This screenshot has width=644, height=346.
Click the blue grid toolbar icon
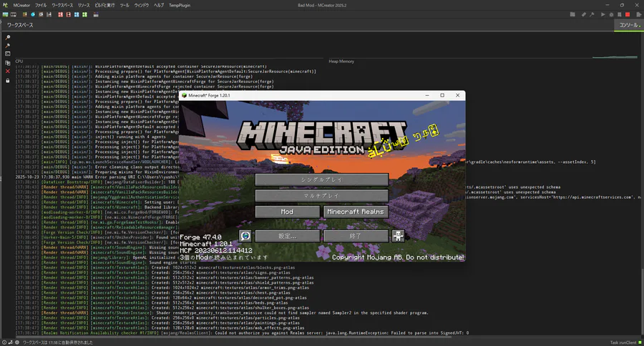[77, 14]
